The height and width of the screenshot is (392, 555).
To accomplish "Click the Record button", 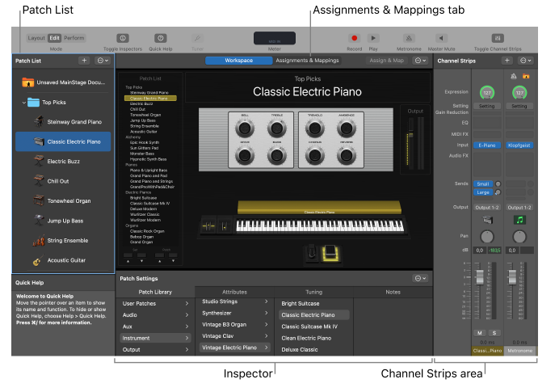I will click(x=354, y=38).
